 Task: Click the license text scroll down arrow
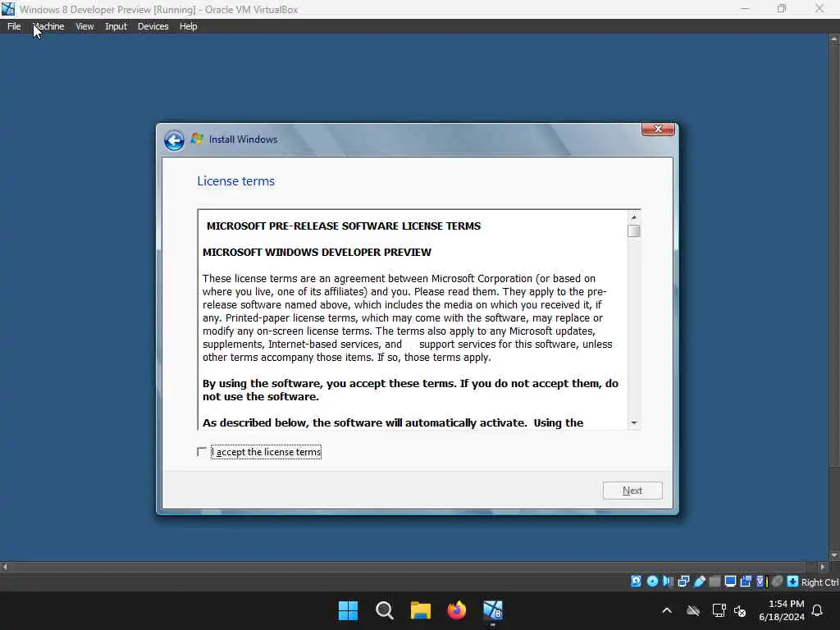[634, 422]
